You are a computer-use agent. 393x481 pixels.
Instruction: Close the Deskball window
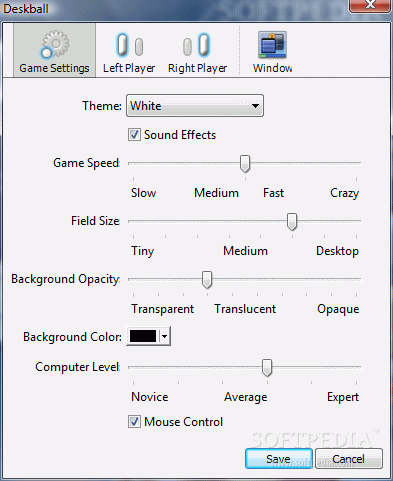pyautogui.click(x=370, y=6)
